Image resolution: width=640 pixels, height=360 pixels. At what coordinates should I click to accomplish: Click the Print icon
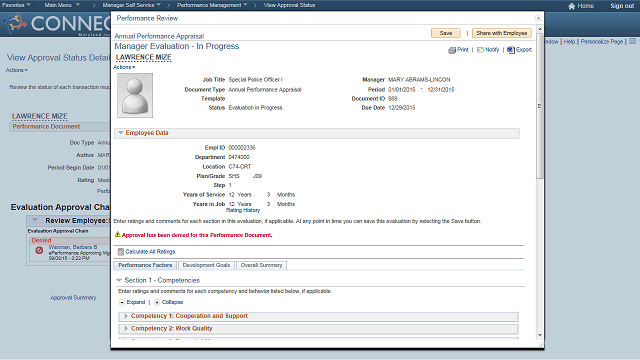point(452,50)
